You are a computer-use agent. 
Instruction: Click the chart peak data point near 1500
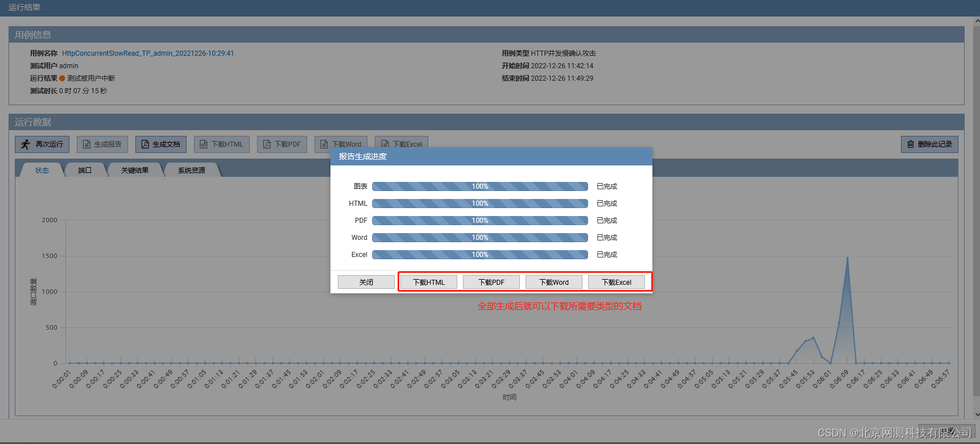click(847, 258)
